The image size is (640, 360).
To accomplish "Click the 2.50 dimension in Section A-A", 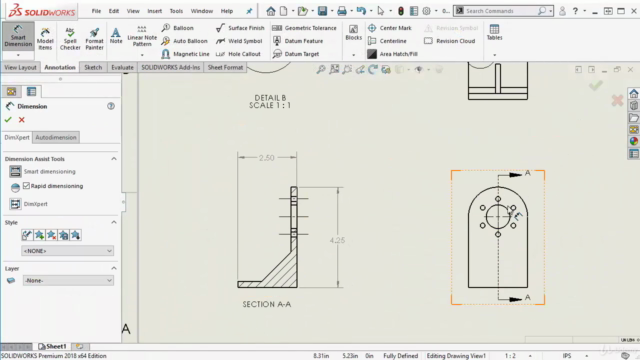I will (267, 158).
